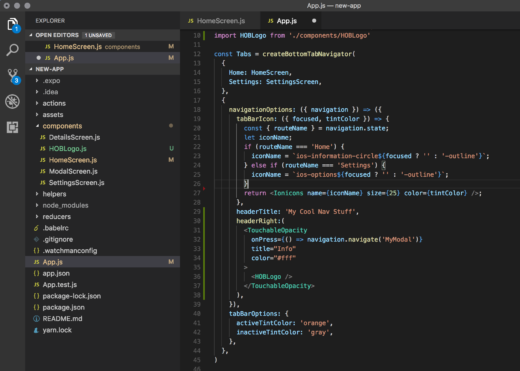
Task: Switch to the HomeScreen.js editor tab
Action: pos(220,21)
